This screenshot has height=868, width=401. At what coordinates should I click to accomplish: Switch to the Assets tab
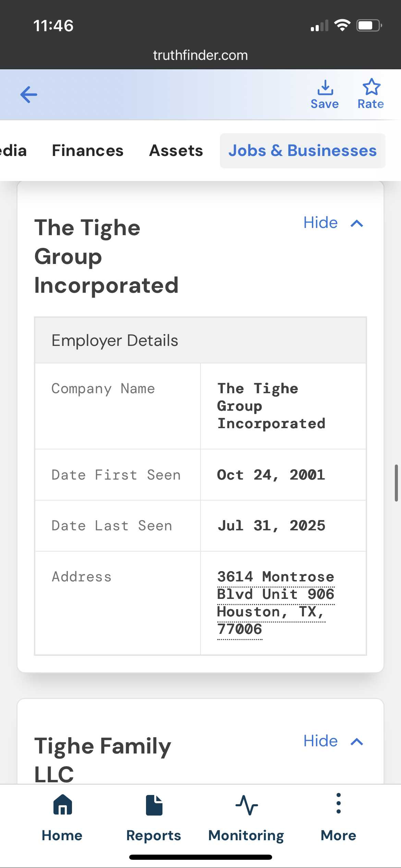[x=176, y=151]
